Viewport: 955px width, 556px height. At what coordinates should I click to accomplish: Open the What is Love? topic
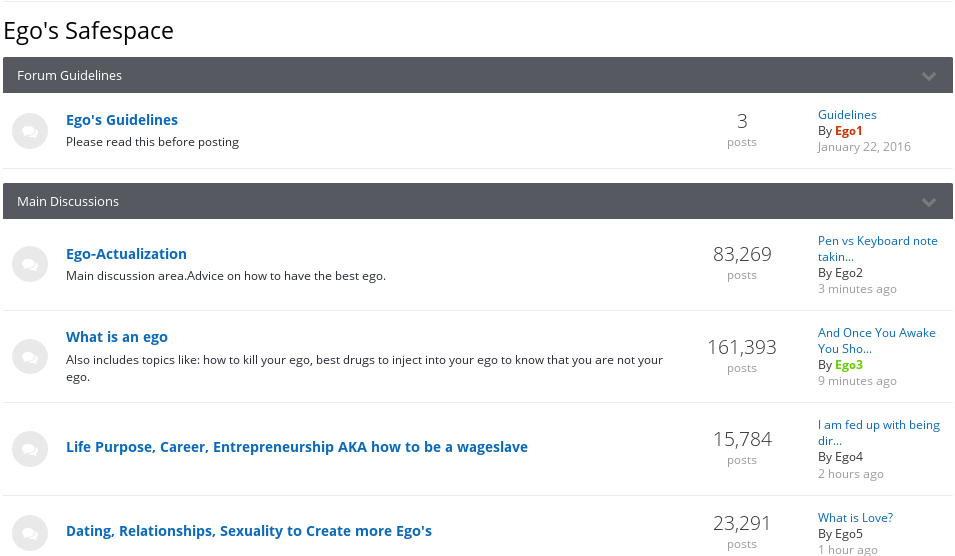855,518
